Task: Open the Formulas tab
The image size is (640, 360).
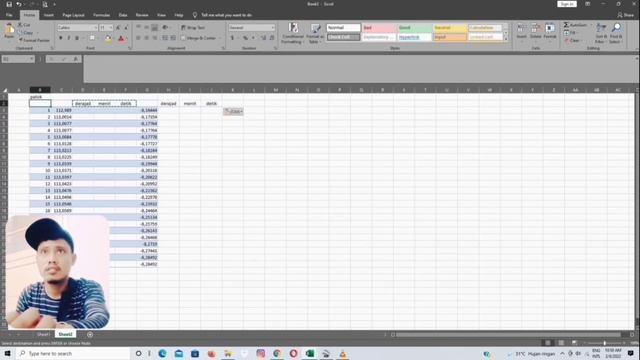Action: pyautogui.click(x=101, y=15)
